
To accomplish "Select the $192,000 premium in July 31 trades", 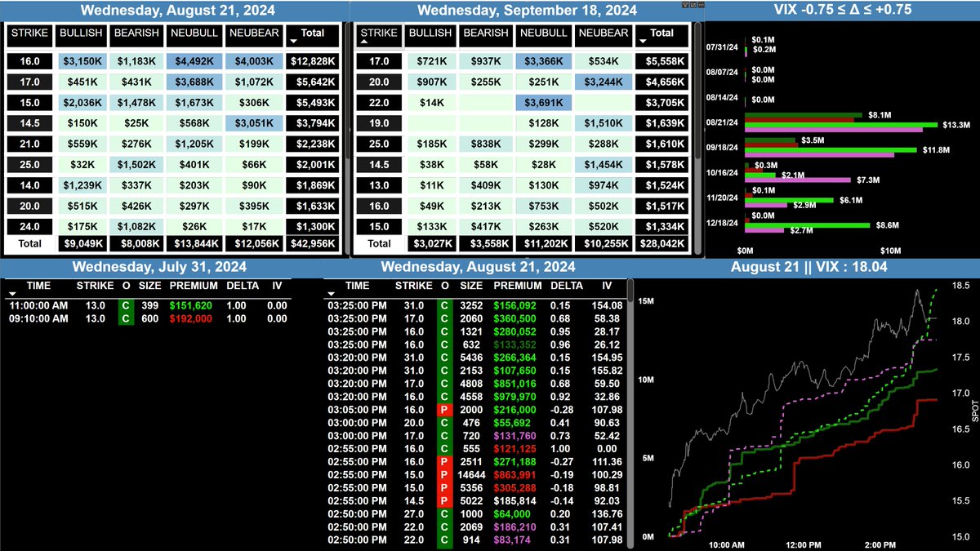I will click(x=190, y=318).
